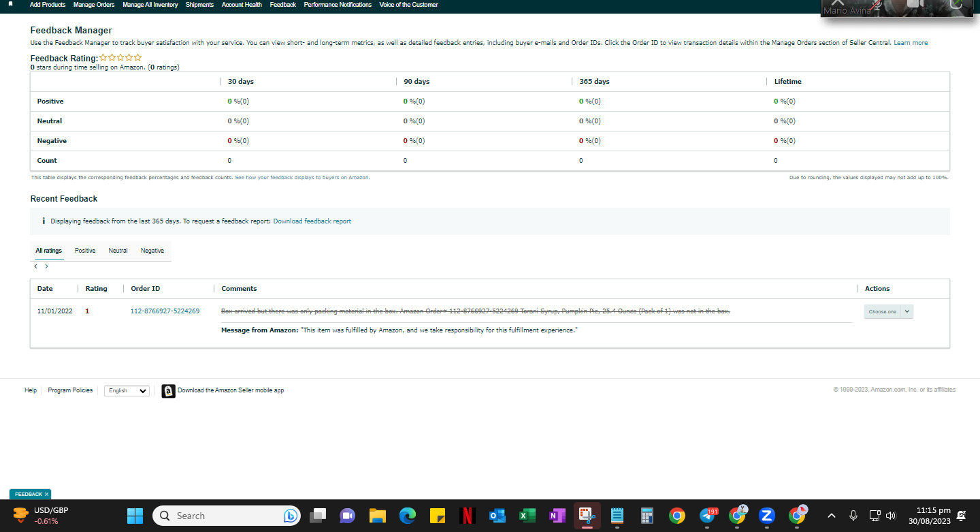Click the Message from Amazon label

point(259,330)
